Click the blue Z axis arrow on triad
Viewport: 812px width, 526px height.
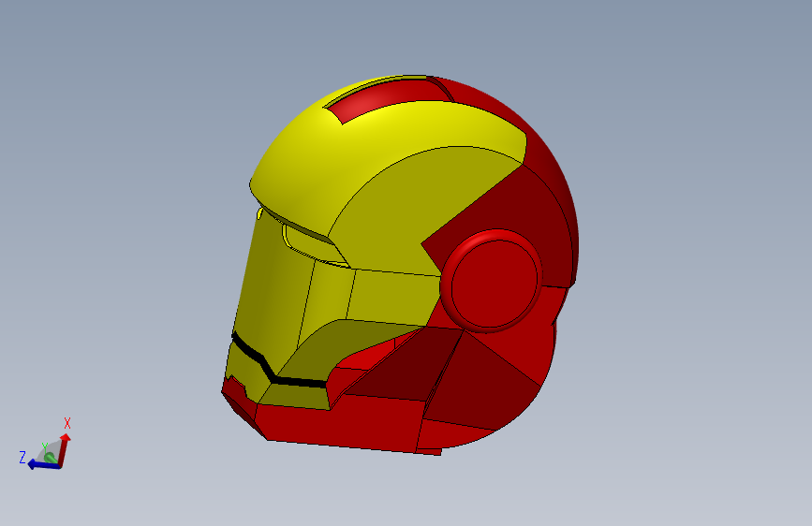[44, 465]
